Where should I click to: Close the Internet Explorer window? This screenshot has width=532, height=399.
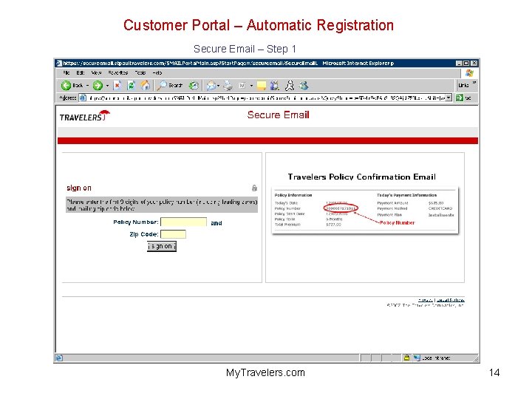474,63
